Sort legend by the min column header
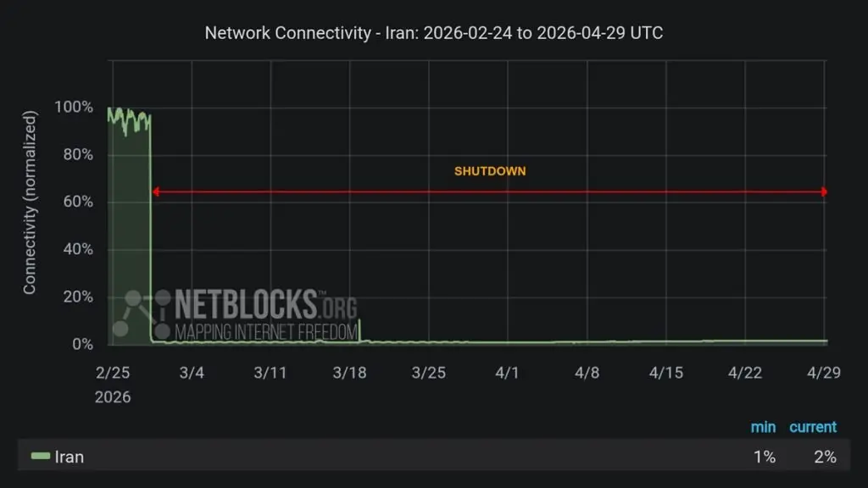Image resolution: width=868 pixels, height=488 pixels. click(763, 427)
